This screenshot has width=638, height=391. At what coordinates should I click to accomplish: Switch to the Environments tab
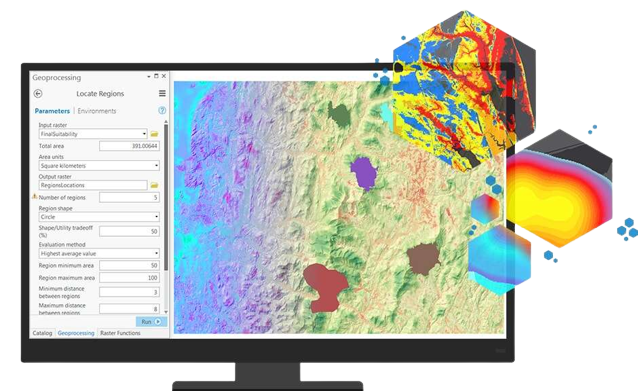tap(97, 111)
